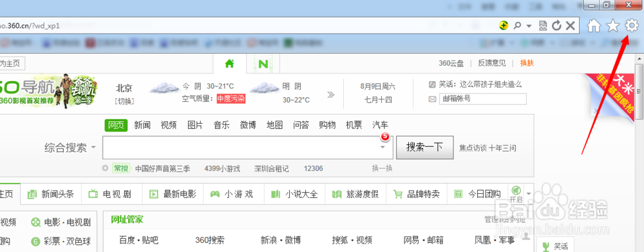Click the mail envelope icon
The width and height of the screenshot is (644, 252).
(432, 99)
